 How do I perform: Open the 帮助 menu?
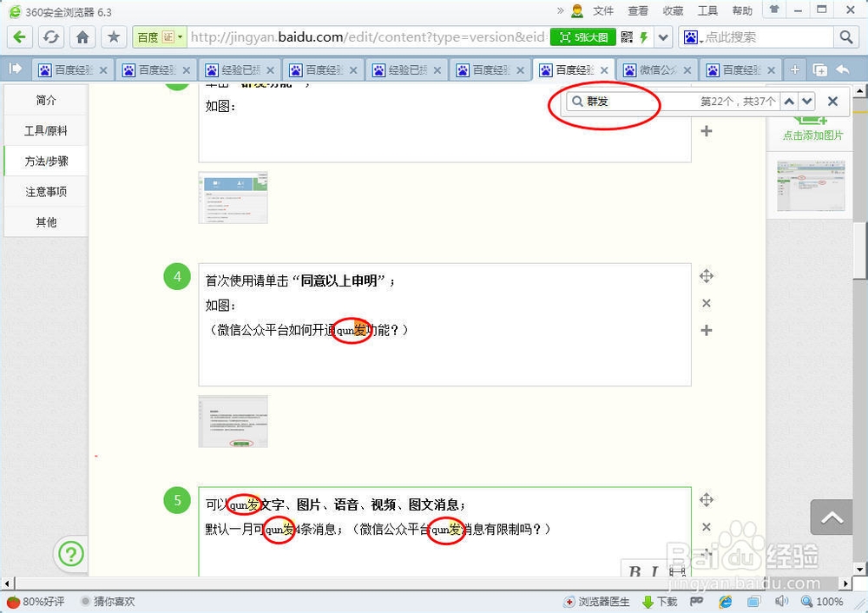[x=742, y=10]
